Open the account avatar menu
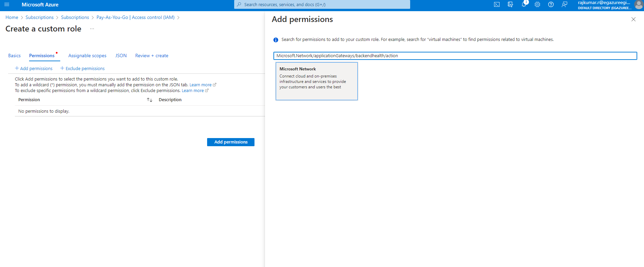 tap(639, 5)
